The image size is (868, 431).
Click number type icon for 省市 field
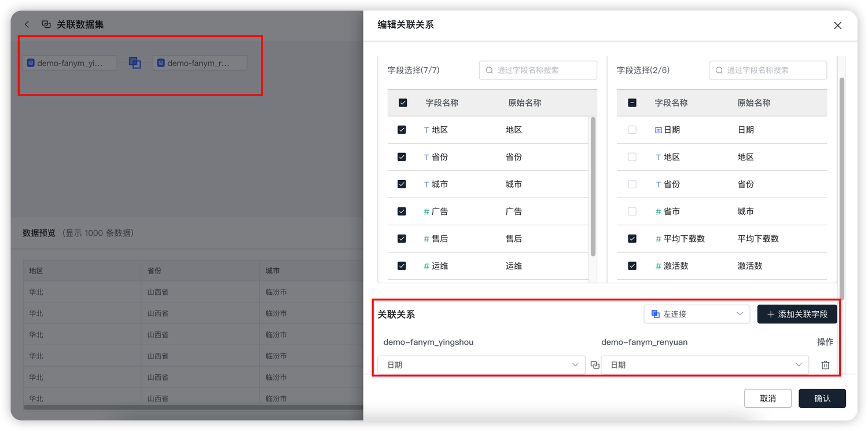tap(658, 211)
